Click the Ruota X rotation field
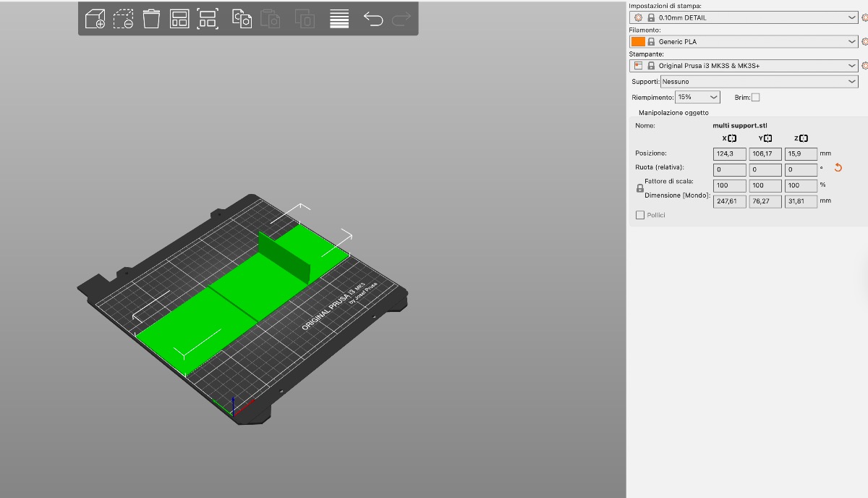The height and width of the screenshot is (498, 868). 729,169
